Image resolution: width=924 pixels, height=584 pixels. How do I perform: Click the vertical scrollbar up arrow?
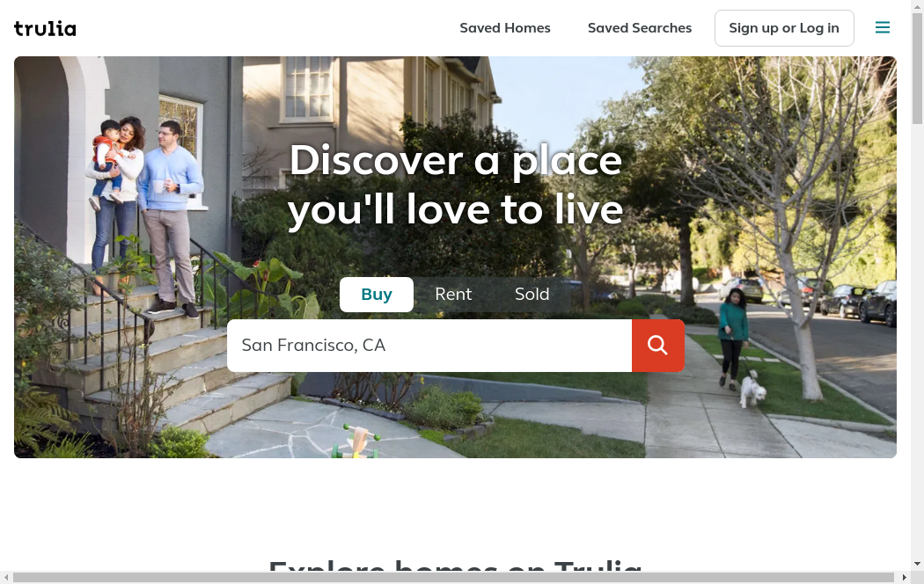[917, 5]
